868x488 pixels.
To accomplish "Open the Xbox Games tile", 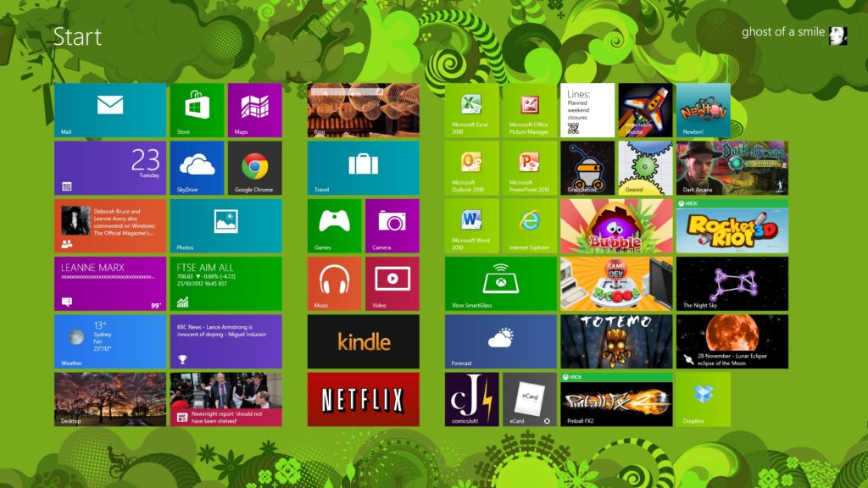I will pyautogui.click(x=334, y=225).
